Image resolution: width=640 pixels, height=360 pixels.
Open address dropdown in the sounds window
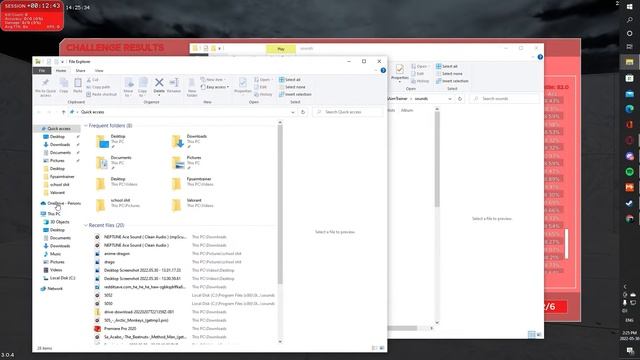click(450, 99)
